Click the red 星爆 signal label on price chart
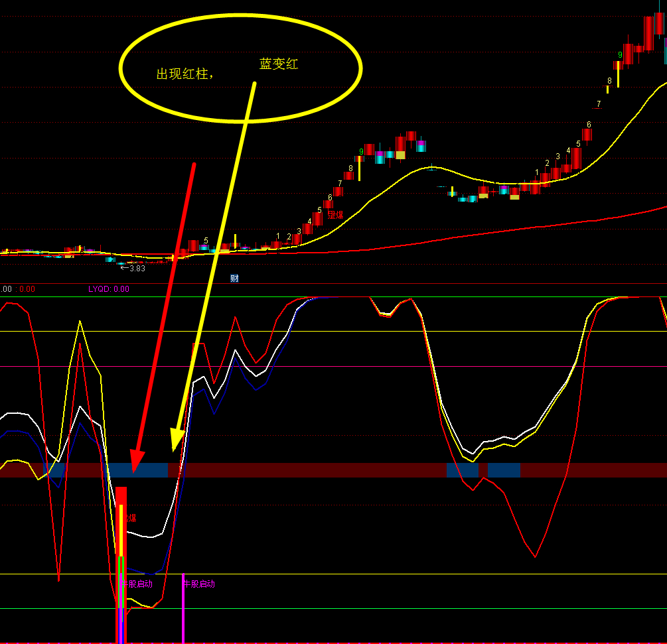The width and height of the screenshot is (667, 644). 335,215
